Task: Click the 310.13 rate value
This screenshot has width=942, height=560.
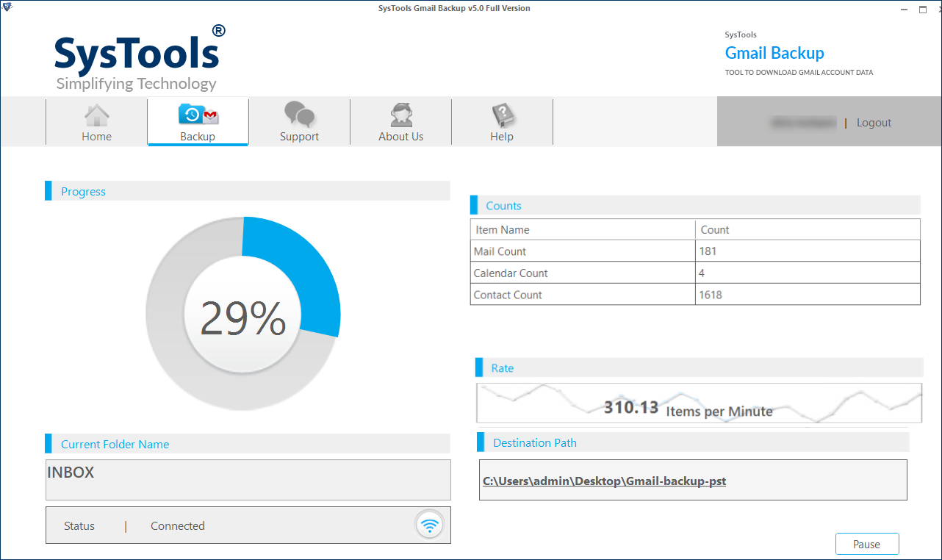Action: [x=631, y=407]
